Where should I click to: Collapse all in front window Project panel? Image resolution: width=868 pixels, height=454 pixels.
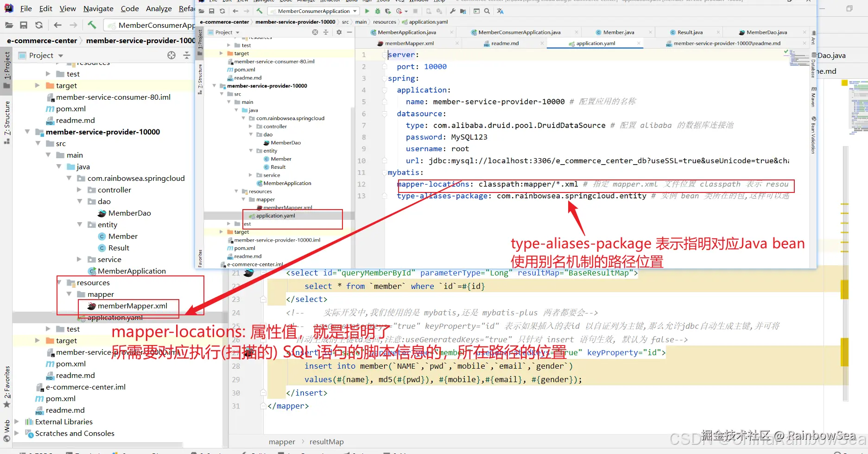click(326, 32)
